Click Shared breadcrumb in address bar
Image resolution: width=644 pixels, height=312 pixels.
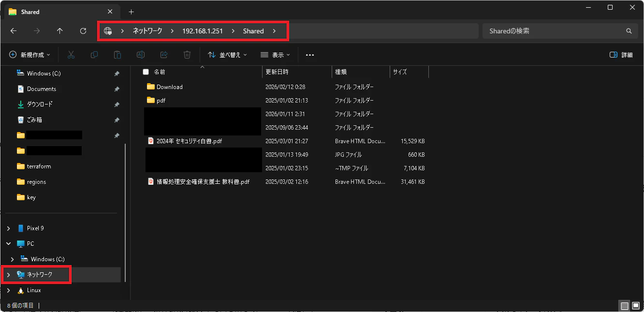point(253,31)
